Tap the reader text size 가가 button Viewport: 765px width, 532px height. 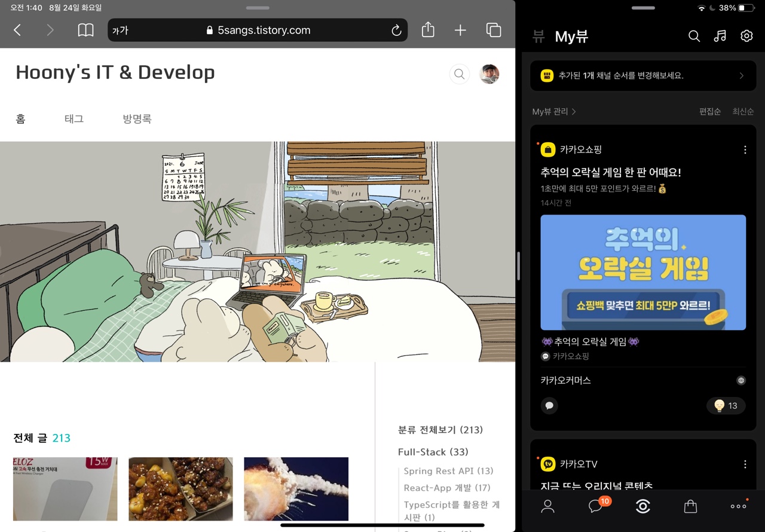[x=120, y=30]
